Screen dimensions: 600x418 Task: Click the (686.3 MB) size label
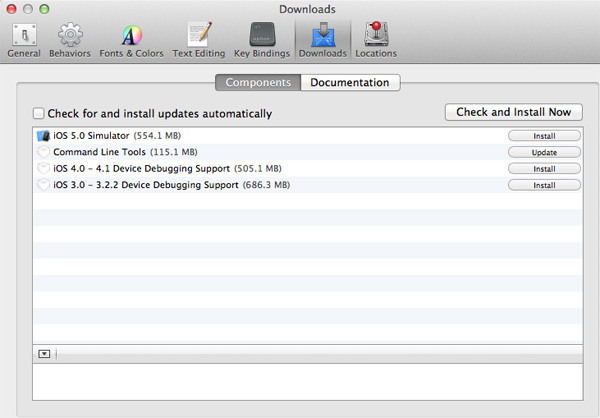click(266, 185)
